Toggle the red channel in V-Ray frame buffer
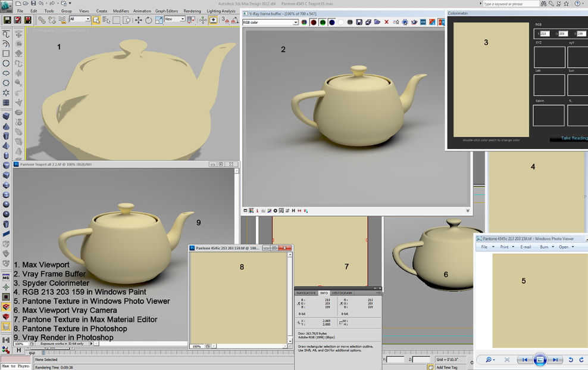The height and width of the screenshot is (370, 588). 313,23
